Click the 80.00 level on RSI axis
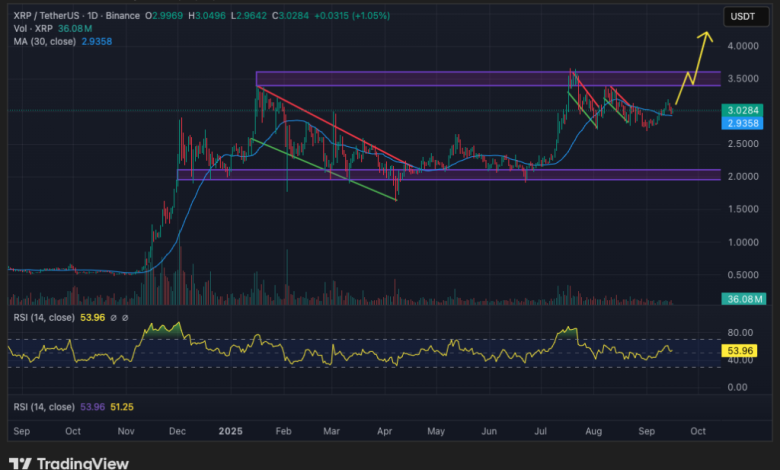This screenshot has height=470, width=780. 740,333
